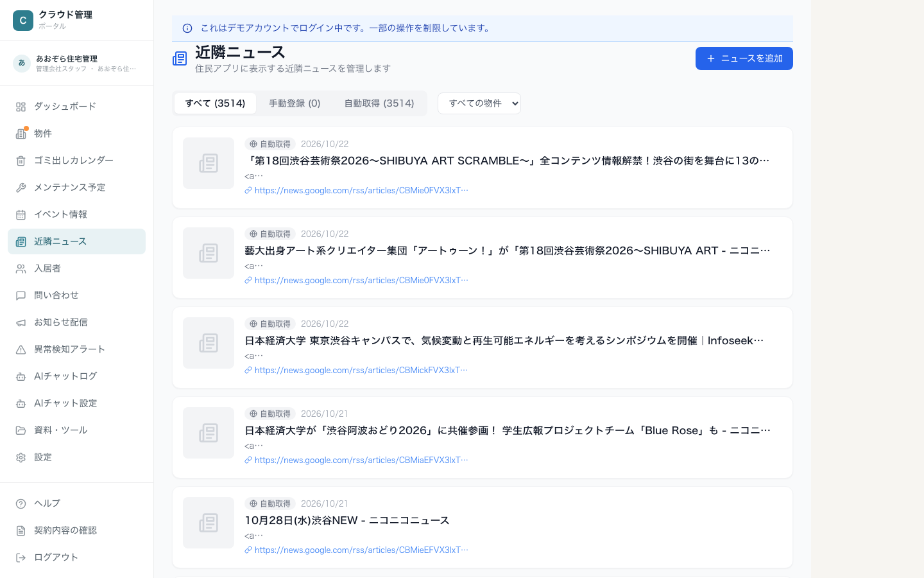The height and width of the screenshot is (578, 924).
Task: Open 近隣ニュース in the sidebar
Action: [77, 241]
